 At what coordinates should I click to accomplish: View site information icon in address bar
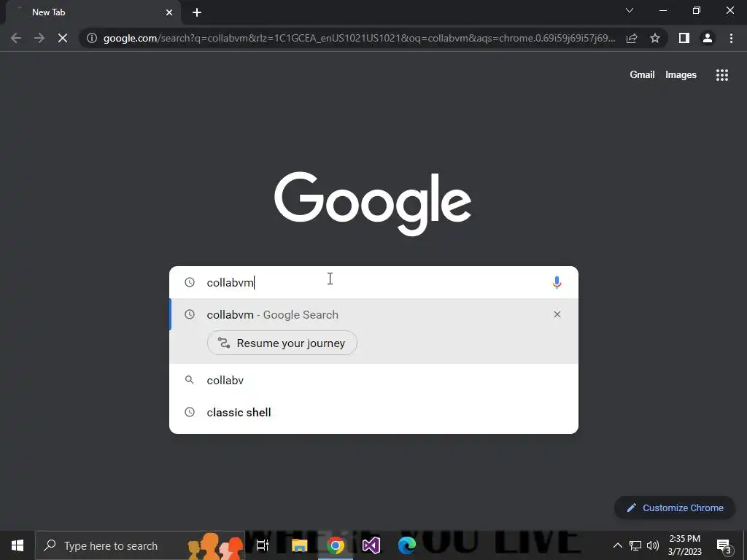coord(92,38)
